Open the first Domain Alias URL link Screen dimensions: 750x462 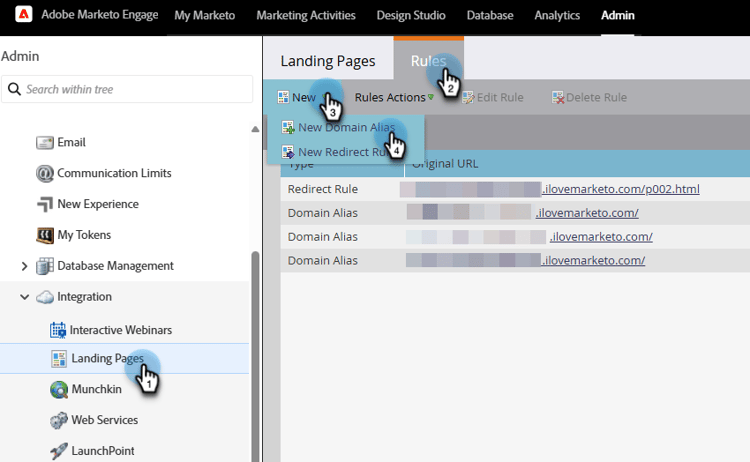(587, 213)
